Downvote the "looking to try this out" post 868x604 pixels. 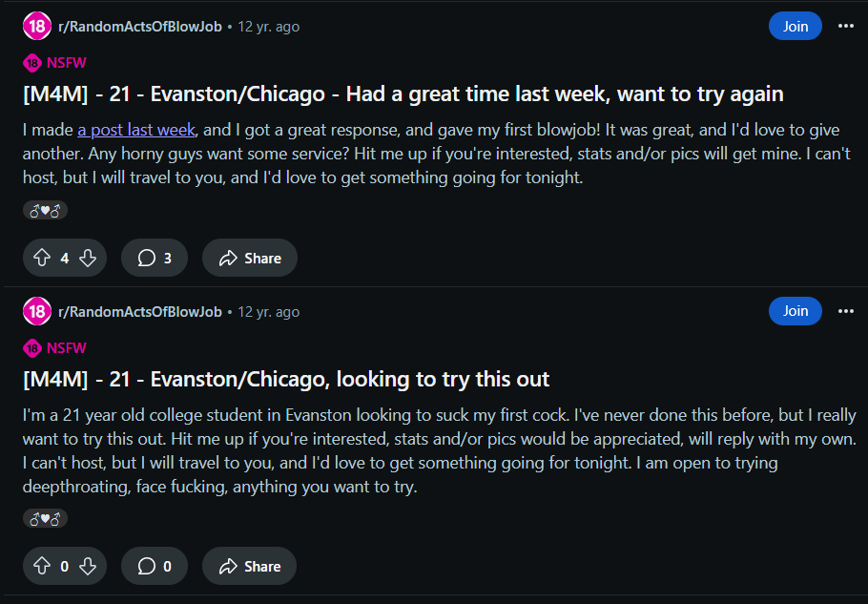[x=88, y=566]
